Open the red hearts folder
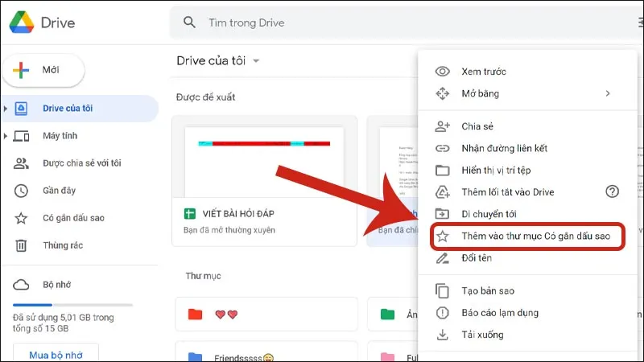This screenshot has height=362, width=644. click(x=266, y=315)
